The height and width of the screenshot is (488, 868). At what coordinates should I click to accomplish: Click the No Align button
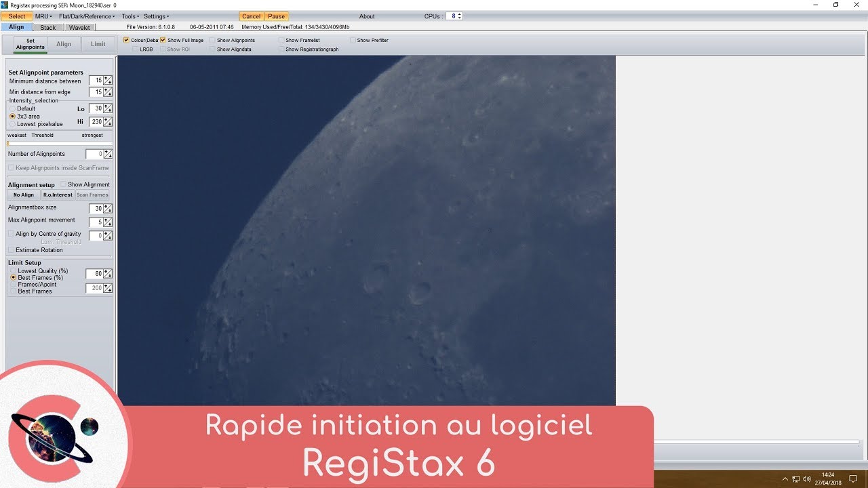[24, 195]
